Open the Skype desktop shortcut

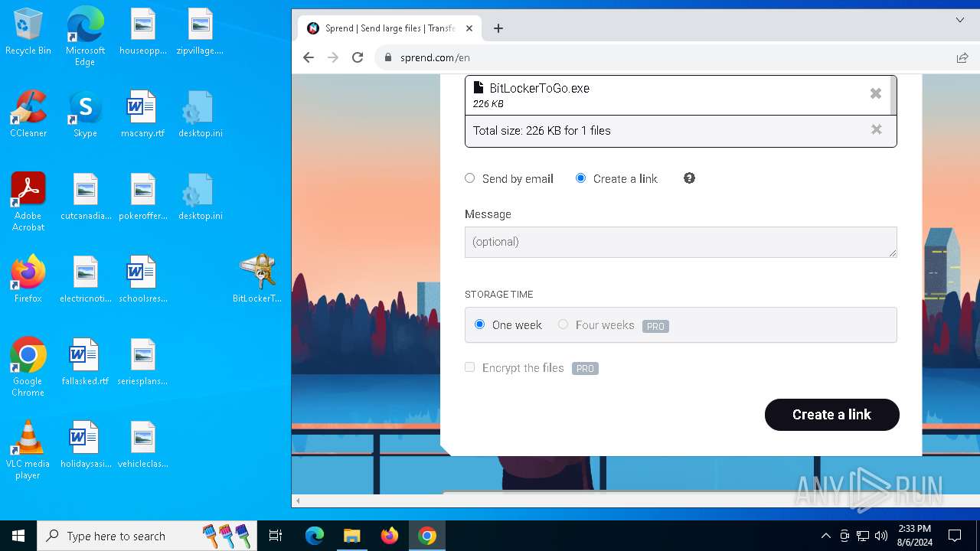point(85,115)
